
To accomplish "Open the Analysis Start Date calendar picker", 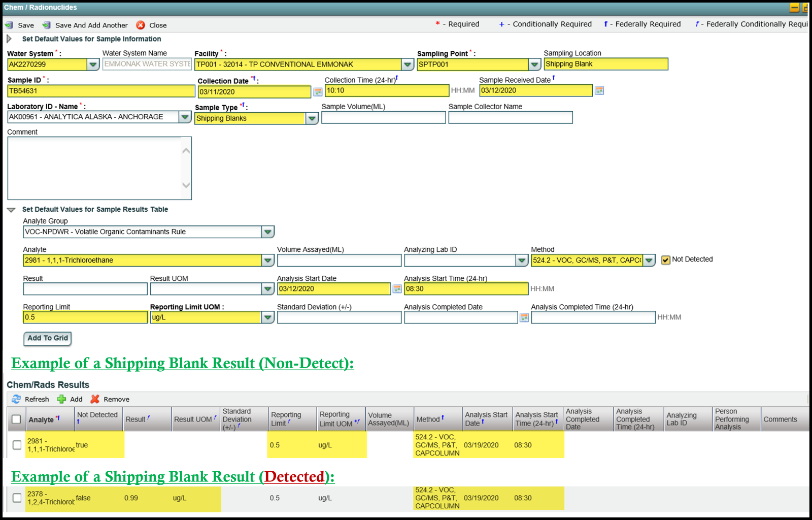I will point(397,289).
